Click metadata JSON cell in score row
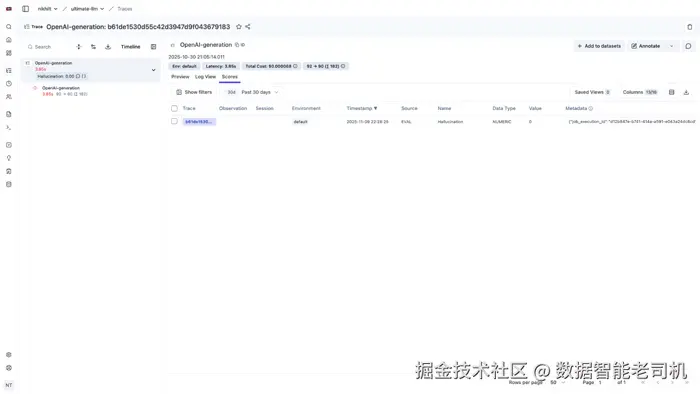Screen dimensions: 700x394 tap(631, 121)
